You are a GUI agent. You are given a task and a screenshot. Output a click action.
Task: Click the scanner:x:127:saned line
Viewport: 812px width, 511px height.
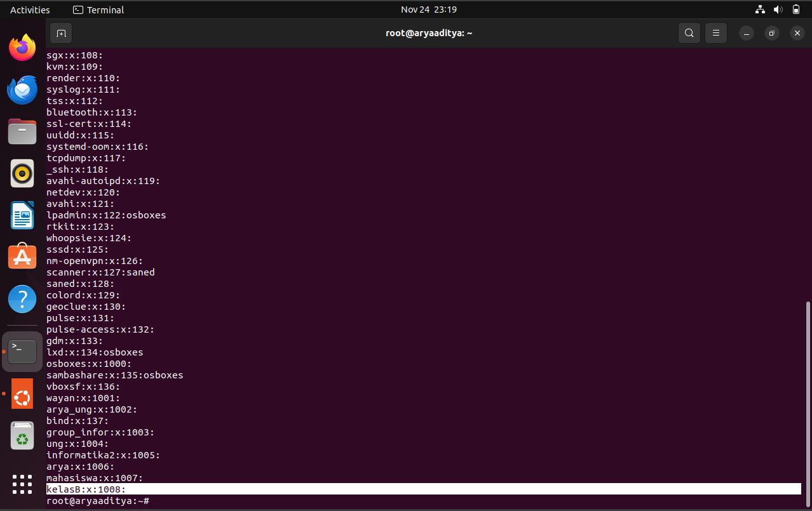pyautogui.click(x=100, y=272)
